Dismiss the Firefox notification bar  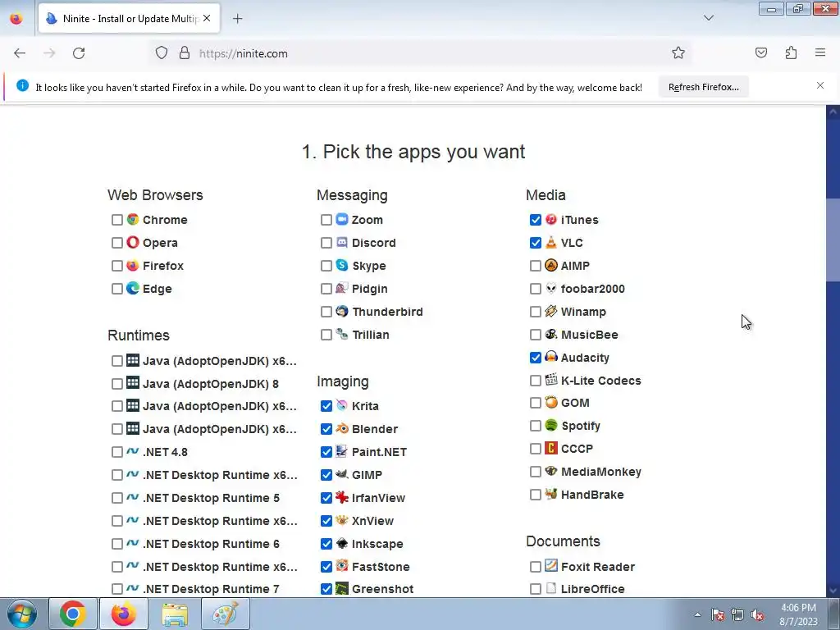pyautogui.click(x=819, y=85)
